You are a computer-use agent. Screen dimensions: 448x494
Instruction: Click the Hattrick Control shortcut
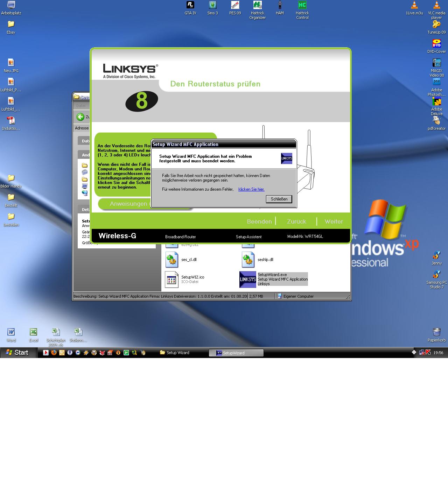click(x=302, y=10)
